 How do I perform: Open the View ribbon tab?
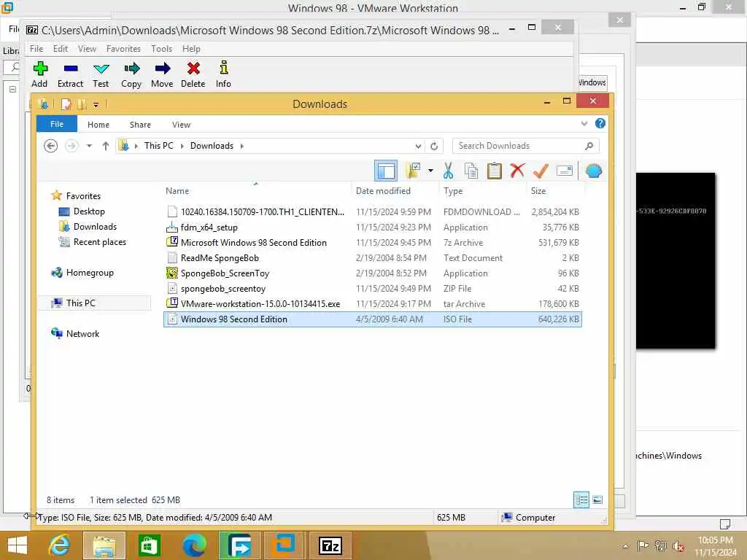[x=182, y=124]
